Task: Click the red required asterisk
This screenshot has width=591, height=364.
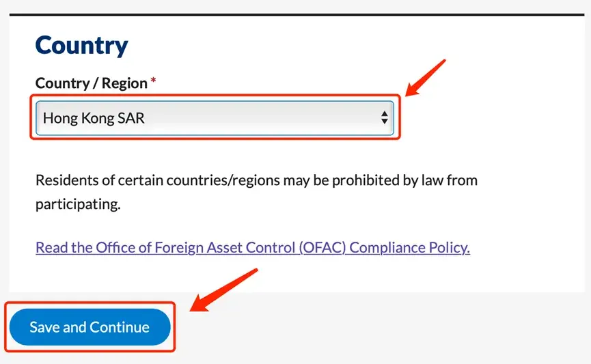Action: coord(154,82)
